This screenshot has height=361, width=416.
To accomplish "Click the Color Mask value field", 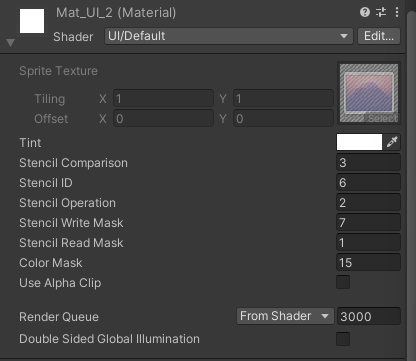I will click(x=368, y=263).
